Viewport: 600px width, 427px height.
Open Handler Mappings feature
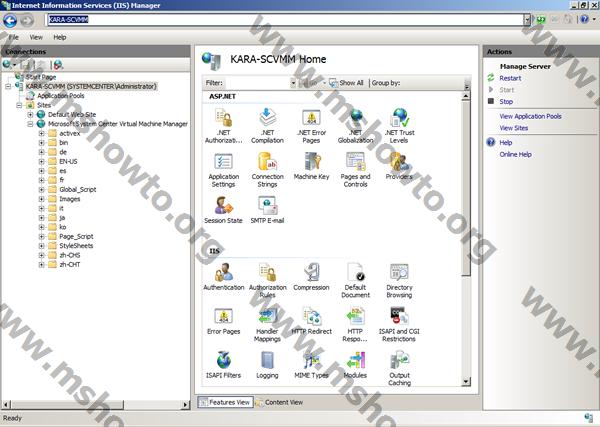point(267,324)
